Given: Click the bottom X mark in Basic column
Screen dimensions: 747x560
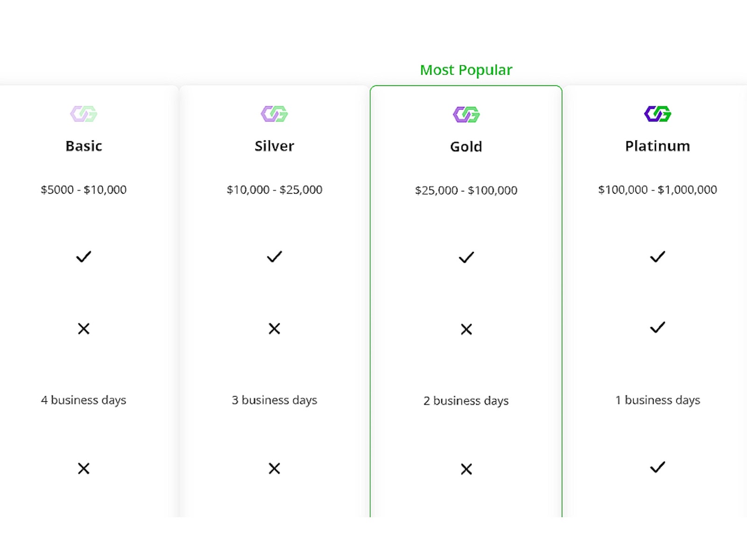Looking at the screenshot, I should (84, 469).
